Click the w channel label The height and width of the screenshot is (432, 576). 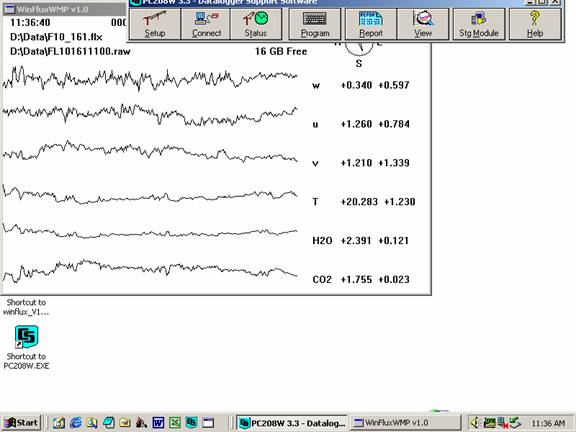point(316,86)
